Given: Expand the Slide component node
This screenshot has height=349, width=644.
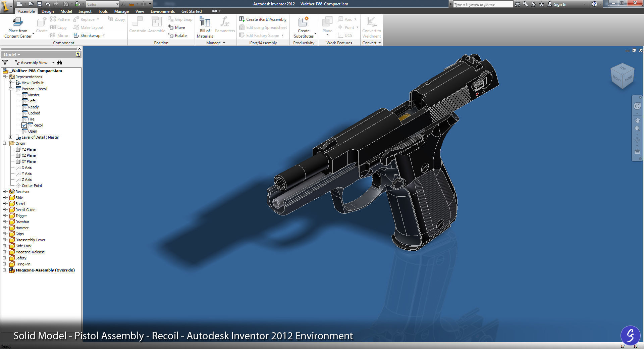Looking at the screenshot, I should (x=4, y=198).
